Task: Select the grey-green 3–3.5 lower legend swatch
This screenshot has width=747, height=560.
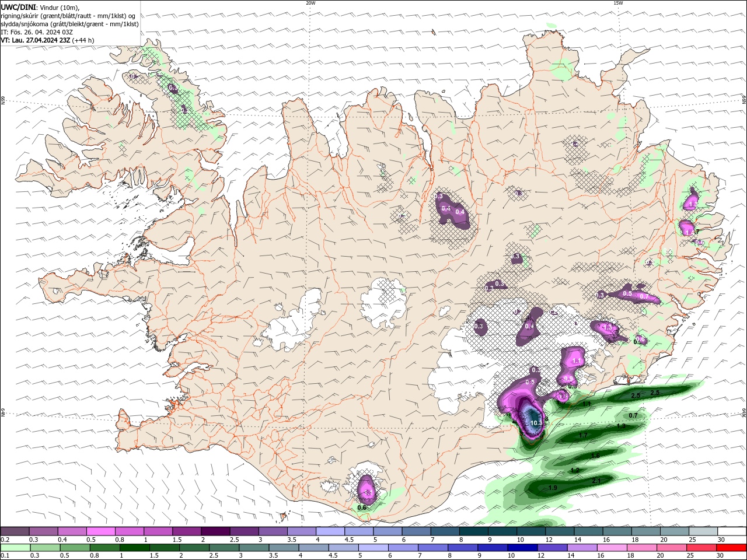Action: coord(254,548)
